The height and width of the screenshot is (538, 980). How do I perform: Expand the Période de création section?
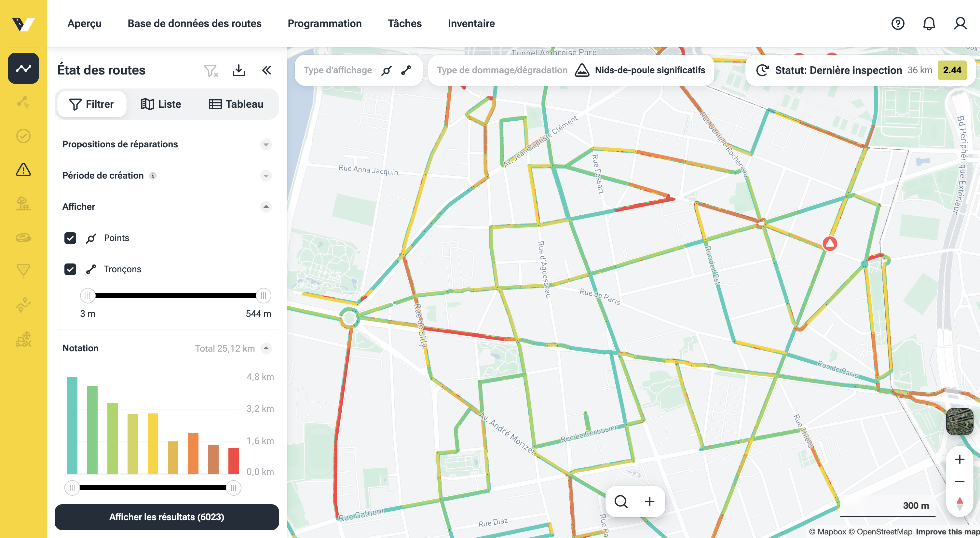266,176
